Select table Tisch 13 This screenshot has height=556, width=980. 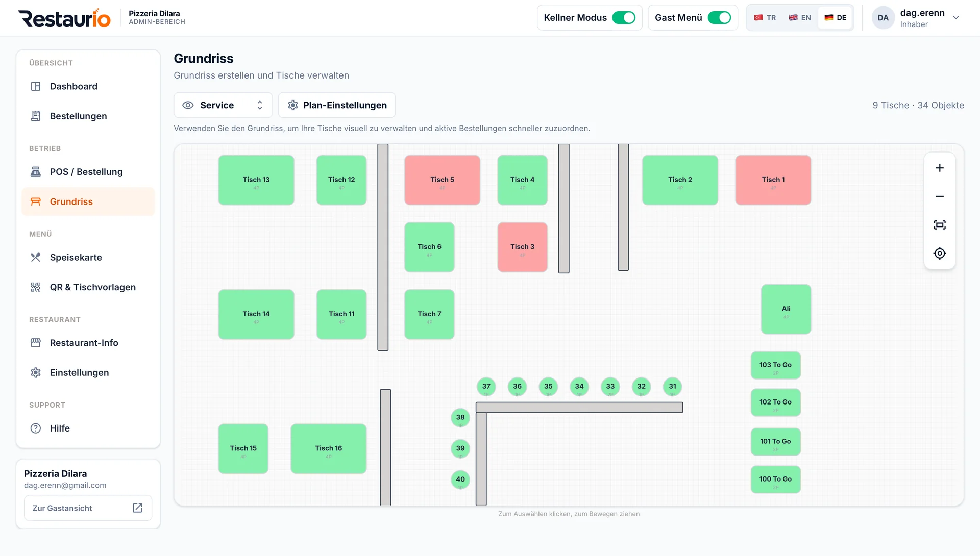(256, 181)
